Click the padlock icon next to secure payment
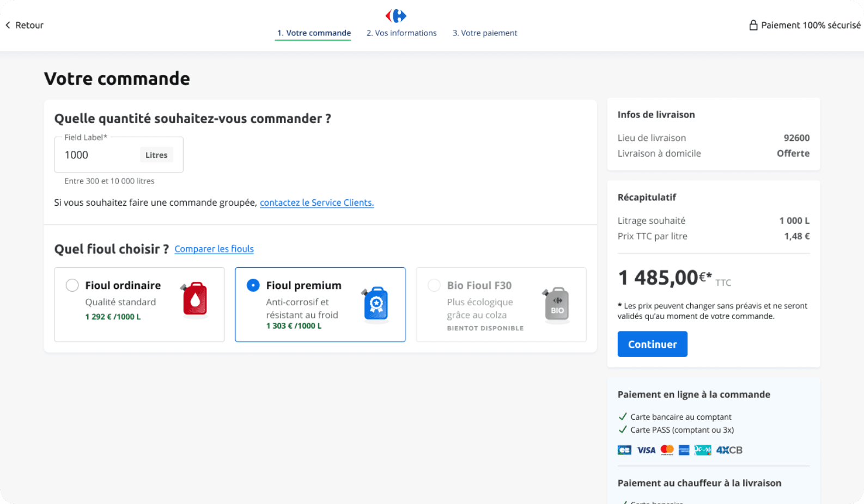This screenshot has height=504, width=864. [754, 24]
